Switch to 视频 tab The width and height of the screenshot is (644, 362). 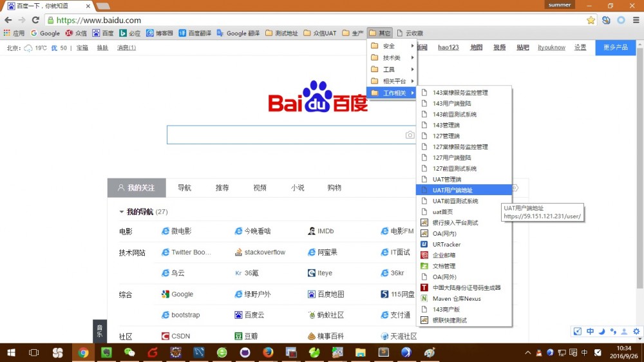coord(260,188)
